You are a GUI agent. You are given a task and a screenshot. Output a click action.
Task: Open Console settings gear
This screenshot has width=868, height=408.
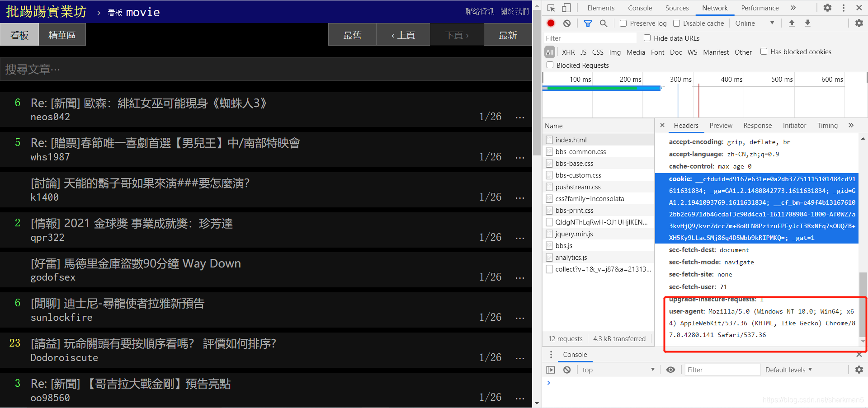(859, 370)
